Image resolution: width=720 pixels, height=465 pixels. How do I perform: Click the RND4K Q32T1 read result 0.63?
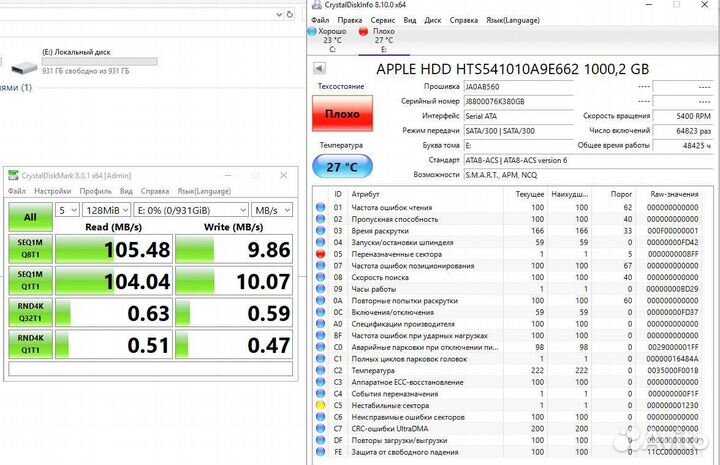click(x=114, y=313)
